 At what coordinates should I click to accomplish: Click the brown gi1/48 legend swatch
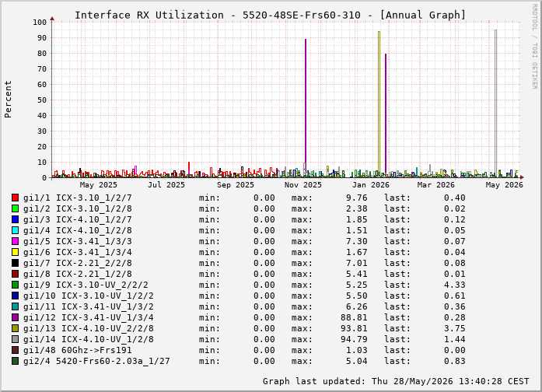pyautogui.click(x=15, y=350)
